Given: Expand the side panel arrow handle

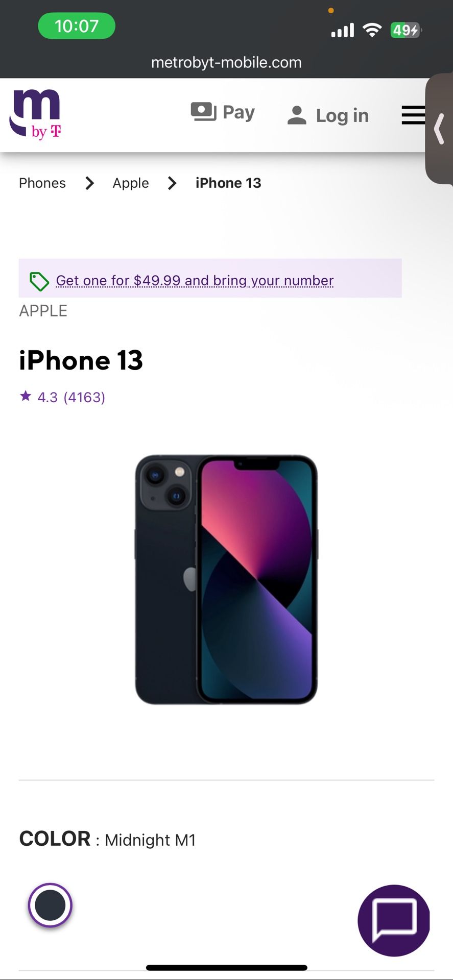Looking at the screenshot, I should (x=439, y=129).
